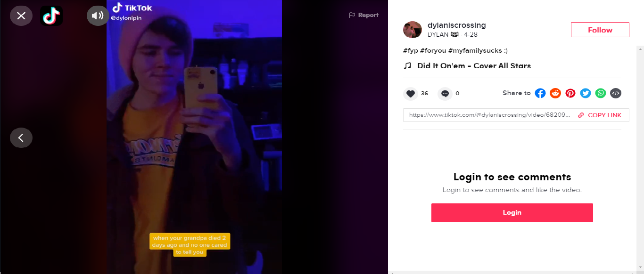The height and width of the screenshot is (274, 644).
Task: Mute the video sound
Action: pos(98,16)
